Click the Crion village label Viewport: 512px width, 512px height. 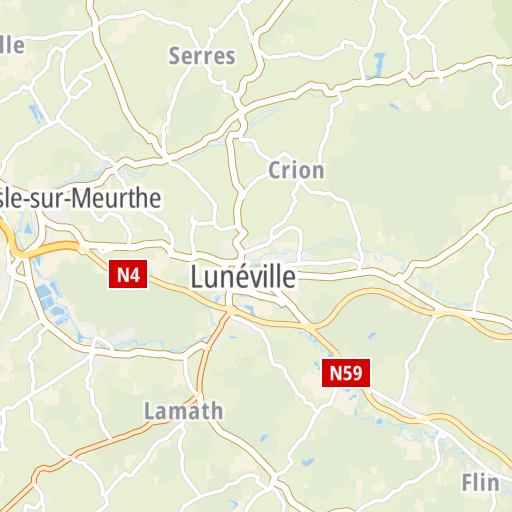pos(296,170)
